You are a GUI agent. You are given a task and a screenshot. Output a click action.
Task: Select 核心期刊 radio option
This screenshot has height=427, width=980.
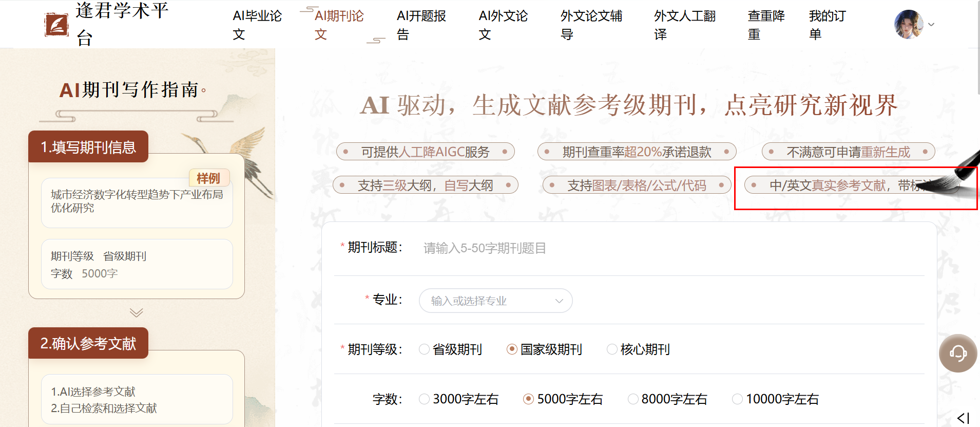(638, 349)
